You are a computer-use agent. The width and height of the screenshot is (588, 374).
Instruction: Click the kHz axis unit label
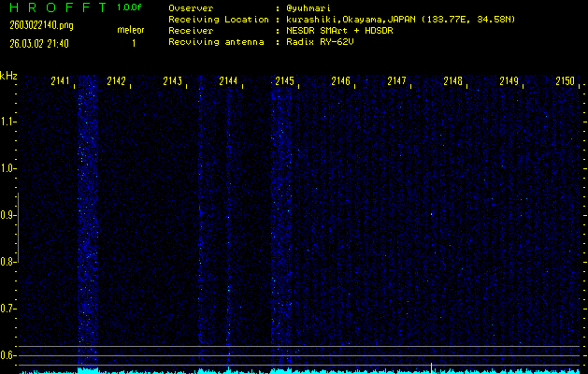[x=8, y=76]
